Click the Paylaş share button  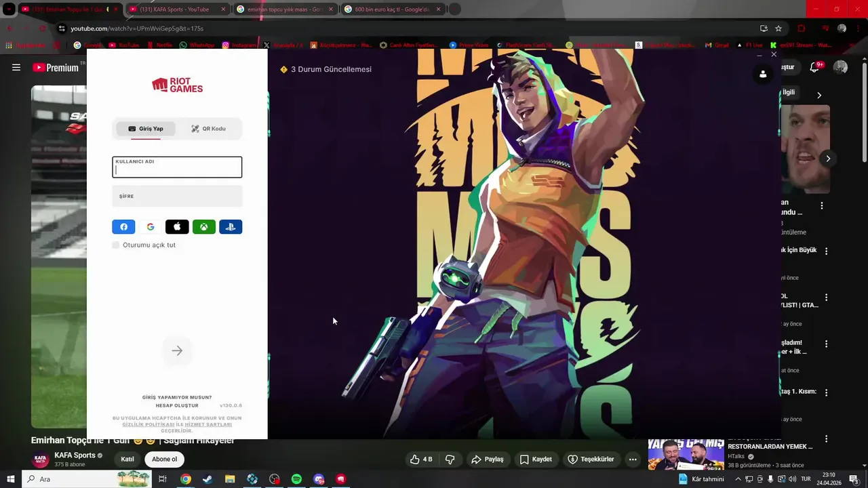(x=488, y=459)
